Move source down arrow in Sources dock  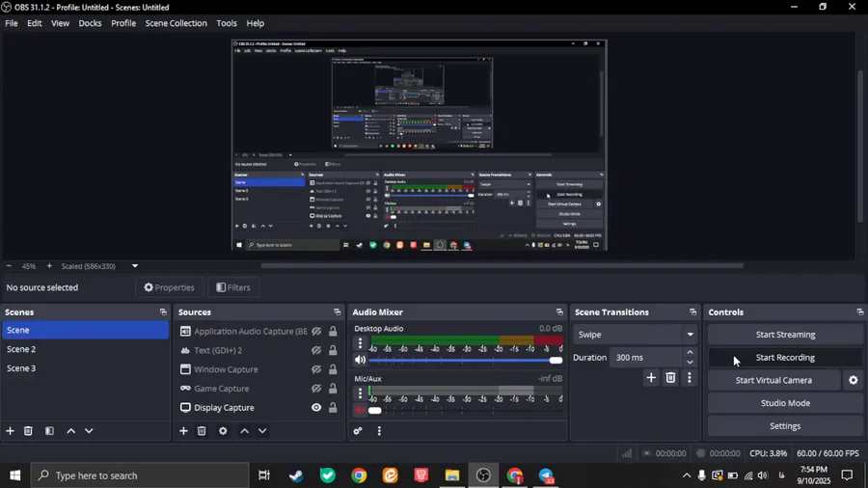coord(262,430)
